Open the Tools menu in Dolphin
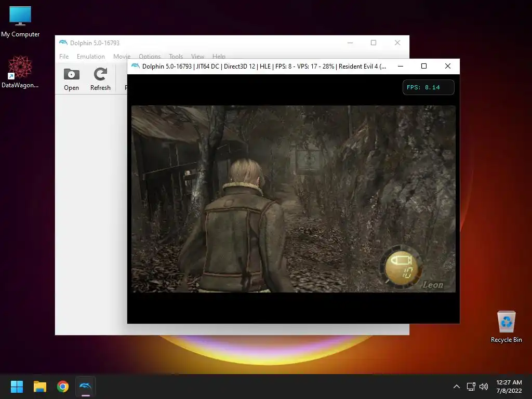 point(176,56)
